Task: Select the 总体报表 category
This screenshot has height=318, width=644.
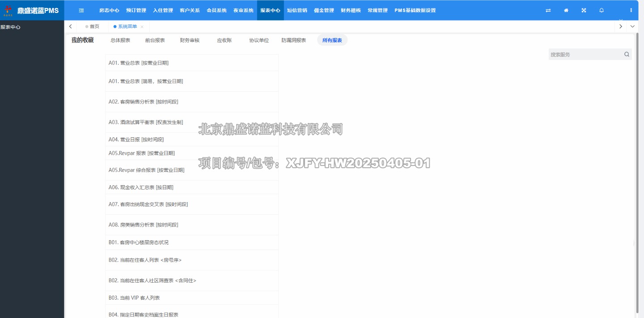Action: (x=120, y=40)
